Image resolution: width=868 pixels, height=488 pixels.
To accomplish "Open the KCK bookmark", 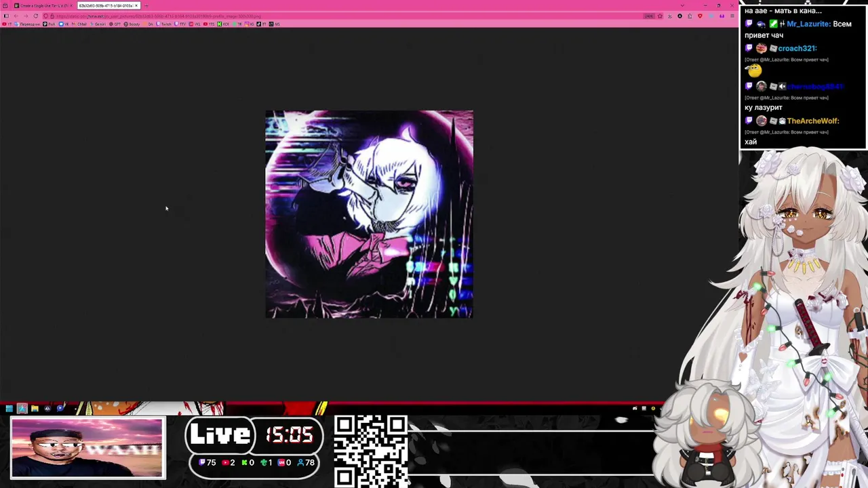I will tap(224, 24).
